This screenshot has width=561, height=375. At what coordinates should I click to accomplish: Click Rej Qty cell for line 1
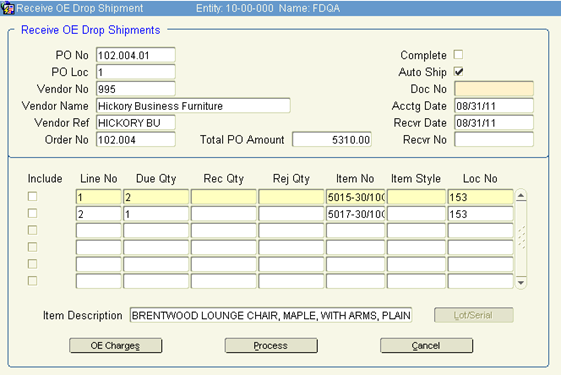pos(291,197)
